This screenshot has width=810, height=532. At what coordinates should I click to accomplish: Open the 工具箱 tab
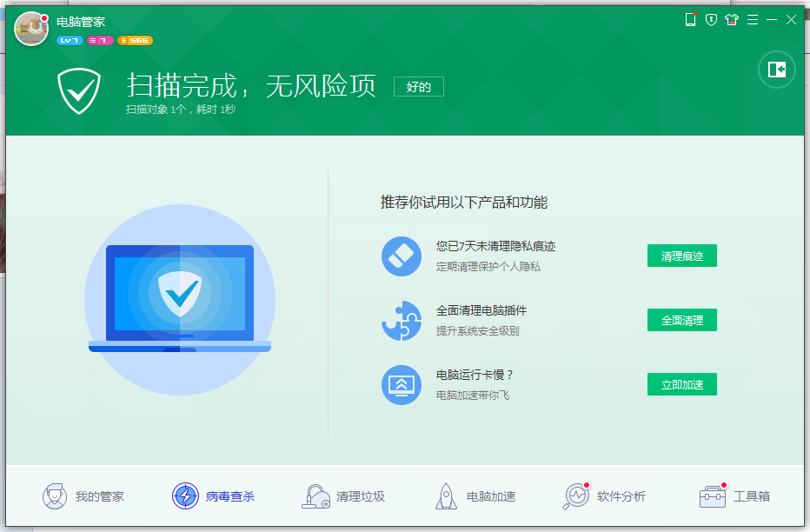pos(734,496)
